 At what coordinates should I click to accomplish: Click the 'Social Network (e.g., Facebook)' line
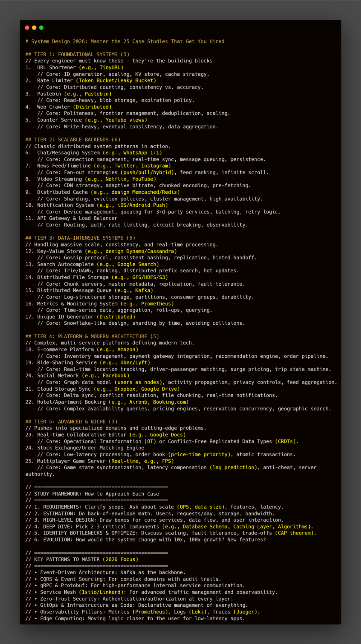(x=77, y=376)
